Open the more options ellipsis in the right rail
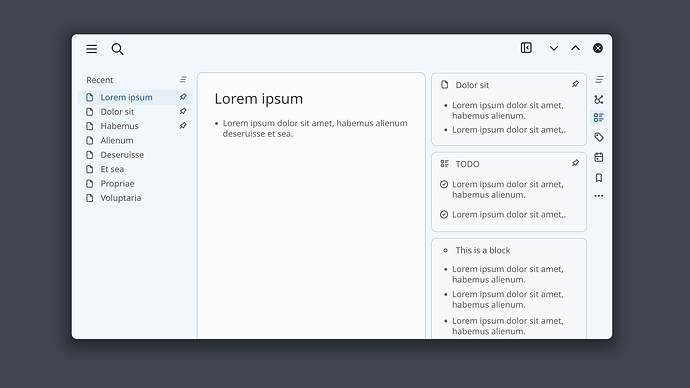Image resolution: width=690 pixels, height=388 pixels. [x=598, y=196]
